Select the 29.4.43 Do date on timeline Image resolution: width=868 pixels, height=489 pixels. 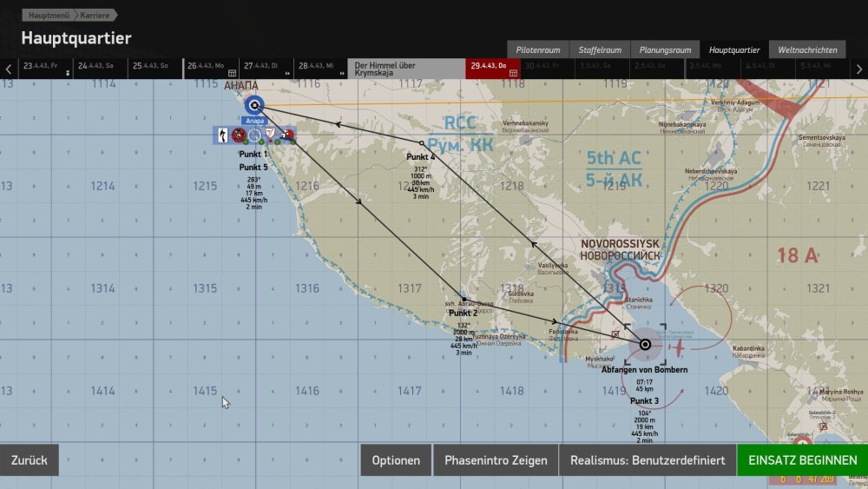tap(490, 66)
